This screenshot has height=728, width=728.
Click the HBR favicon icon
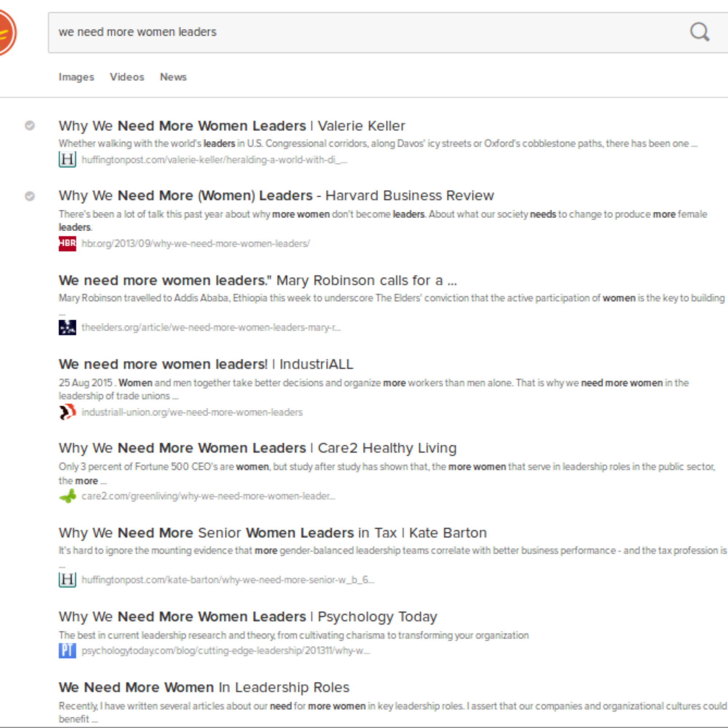click(67, 244)
